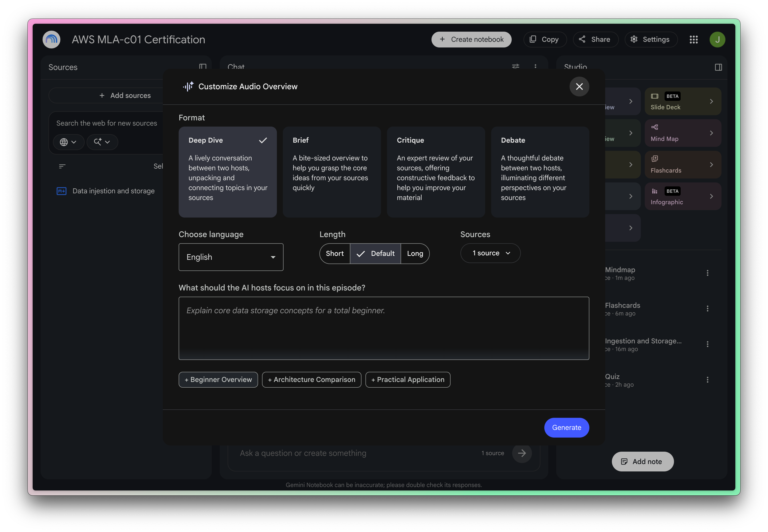Open more options for Flashcards studio item
Screen dimensions: 768x532
click(707, 309)
